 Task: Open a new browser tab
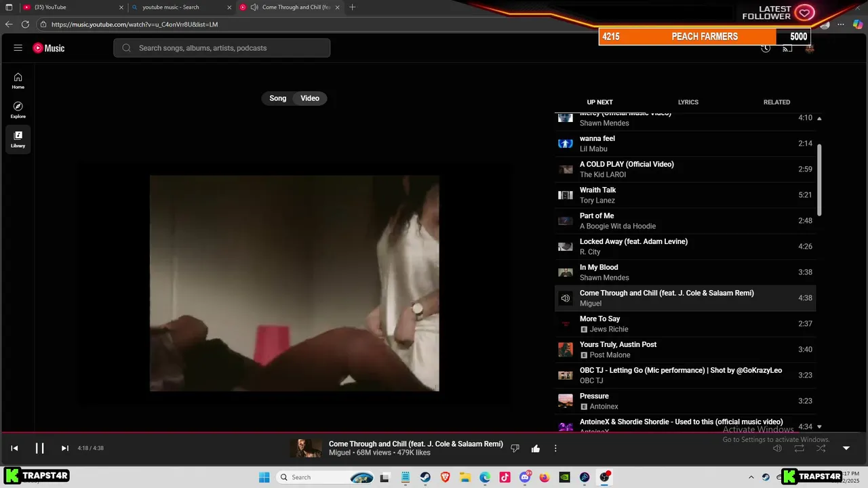coord(352,7)
